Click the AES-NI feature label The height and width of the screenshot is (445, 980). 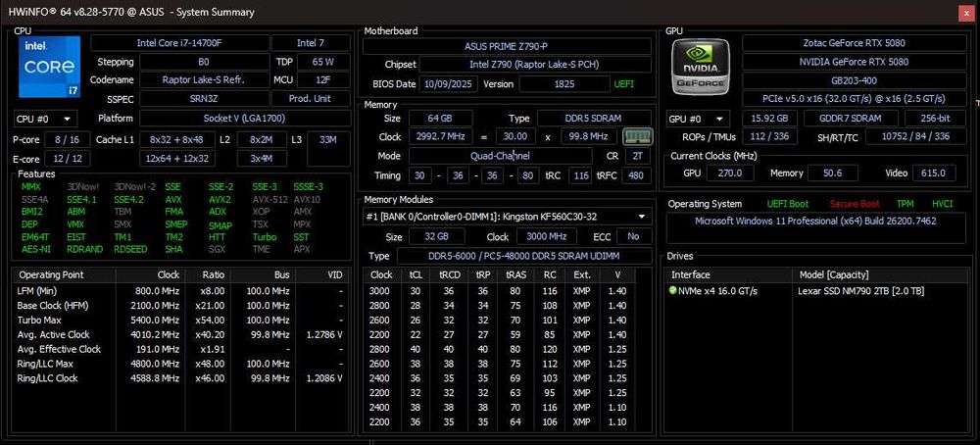point(35,249)
